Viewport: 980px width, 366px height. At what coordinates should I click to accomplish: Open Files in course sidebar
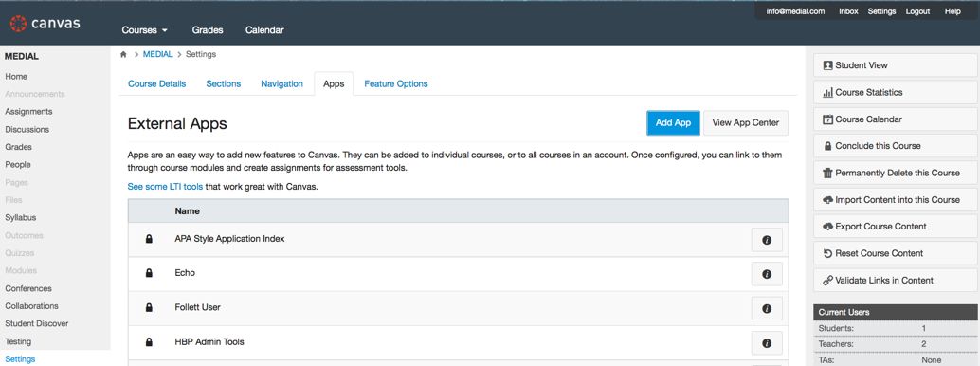click(x=14, y=200)
